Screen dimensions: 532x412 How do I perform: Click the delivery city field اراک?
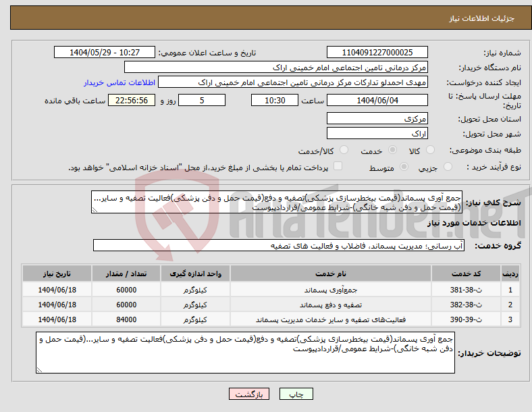tap(377, 133)
